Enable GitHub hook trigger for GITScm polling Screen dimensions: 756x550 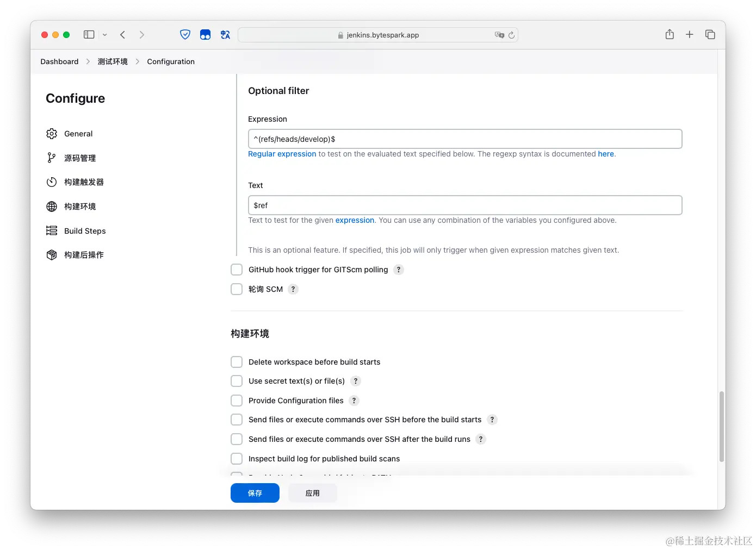click(x=237, y=270)
